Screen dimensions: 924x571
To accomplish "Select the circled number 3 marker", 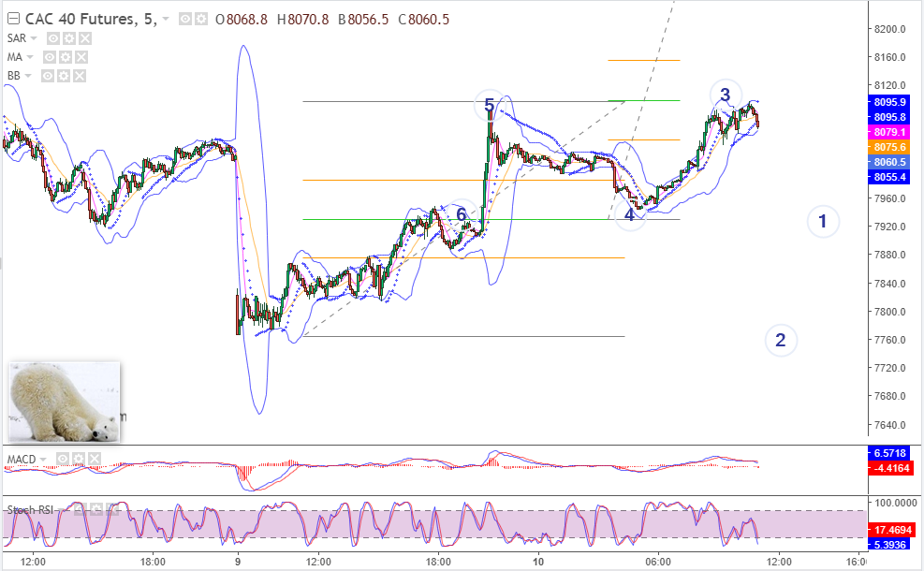I will [725, 95].
